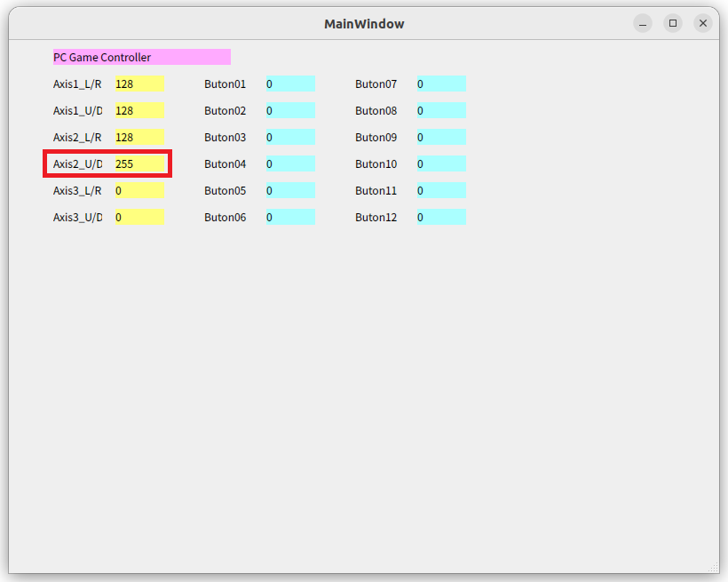728x582 pixels.
Task: Click the Axis2_L/R value box
Action: pos(138,137)
